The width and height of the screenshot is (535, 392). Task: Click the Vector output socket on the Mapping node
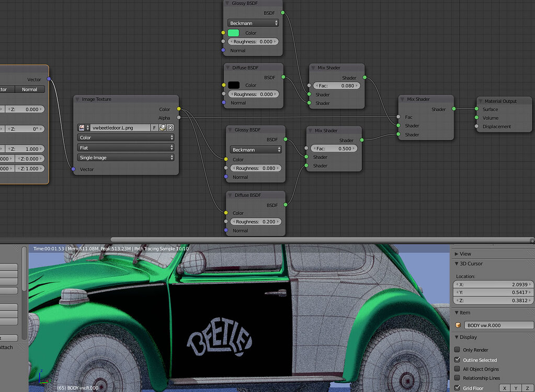tap(49, 79)
